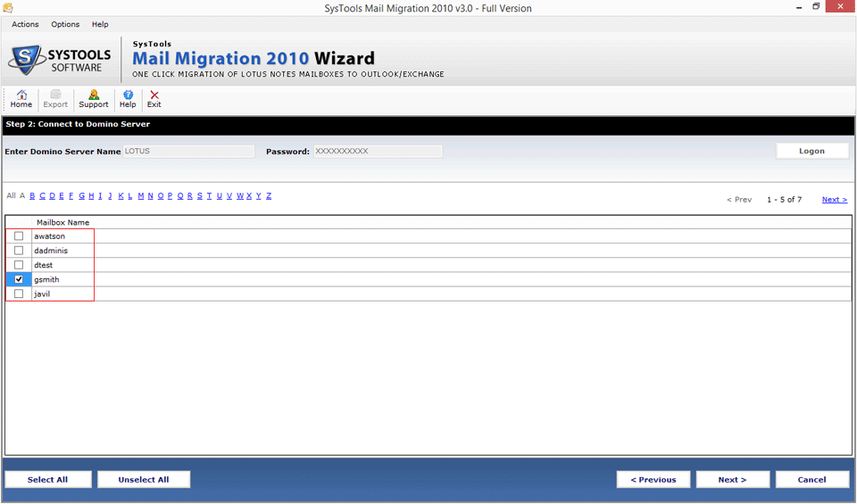
Task: Filter mailboxes by letter E
Action: tap(62, 195)
